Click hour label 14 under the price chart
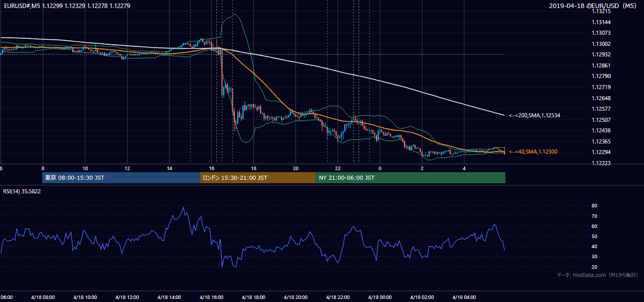Viewport: 644px width, 302px height. [169, 168]
